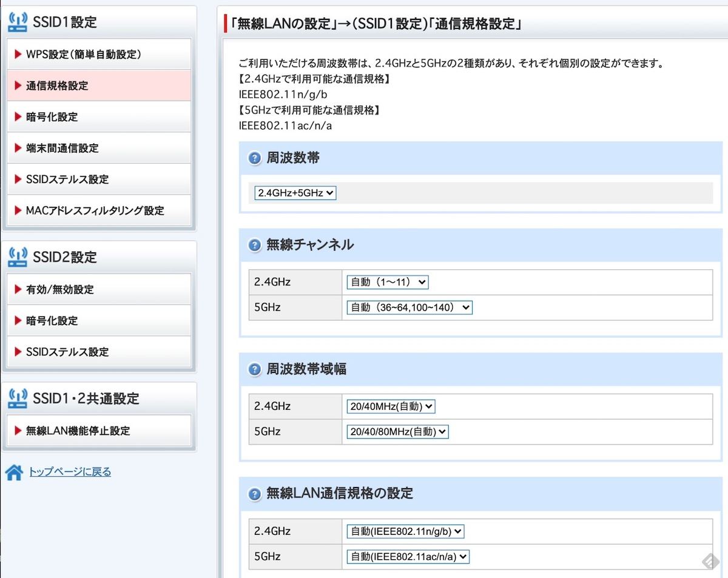Open 無線LAN機能停止設定 menu item
This screenshot has height=578, width=728.
(x=99, y=431)
